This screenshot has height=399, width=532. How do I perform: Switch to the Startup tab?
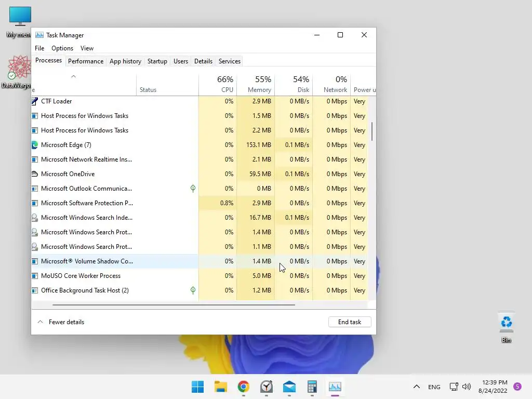pyautogui.click(x=157, y=61)
